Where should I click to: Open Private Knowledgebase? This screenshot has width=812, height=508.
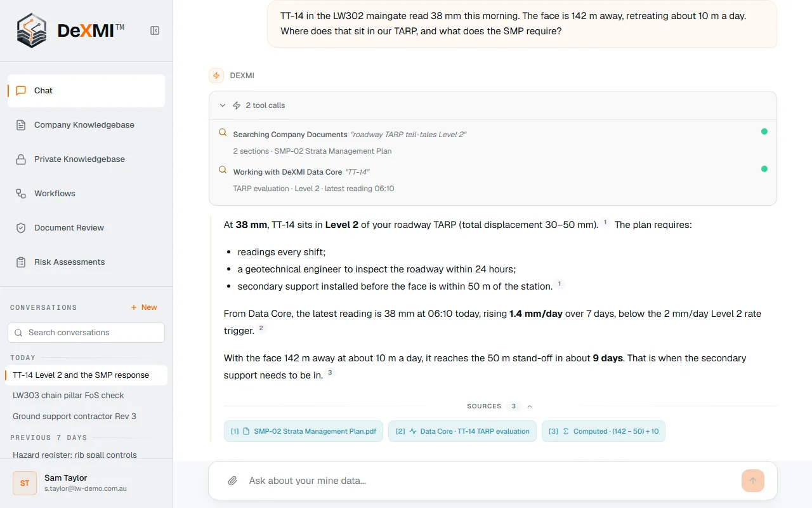tap(86, 159)
